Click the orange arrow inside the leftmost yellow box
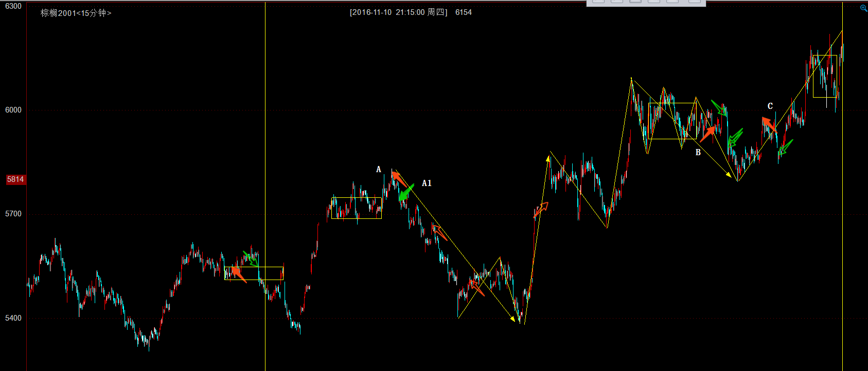868x371 pixels. [x=238, y=274]
